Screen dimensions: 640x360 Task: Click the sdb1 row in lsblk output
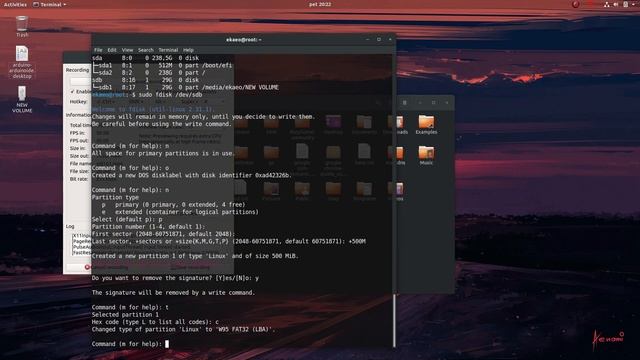(185, 87)
